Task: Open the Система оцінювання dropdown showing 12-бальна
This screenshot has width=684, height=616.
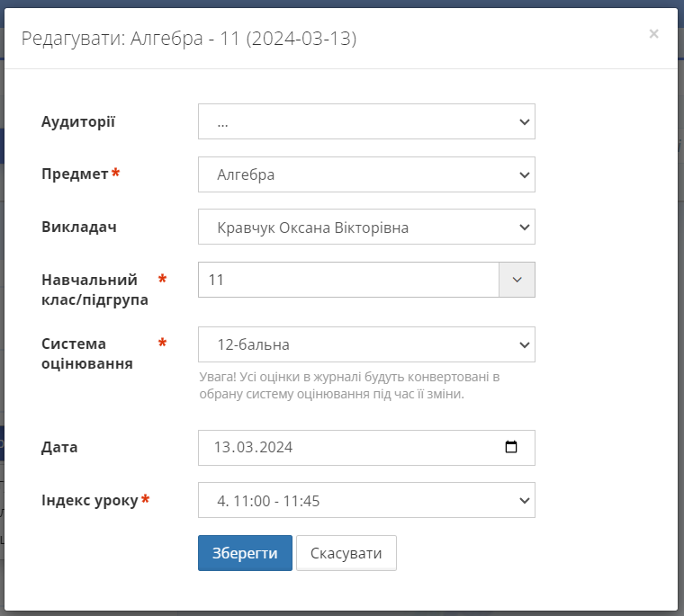Action: click(x=366, y=344)
